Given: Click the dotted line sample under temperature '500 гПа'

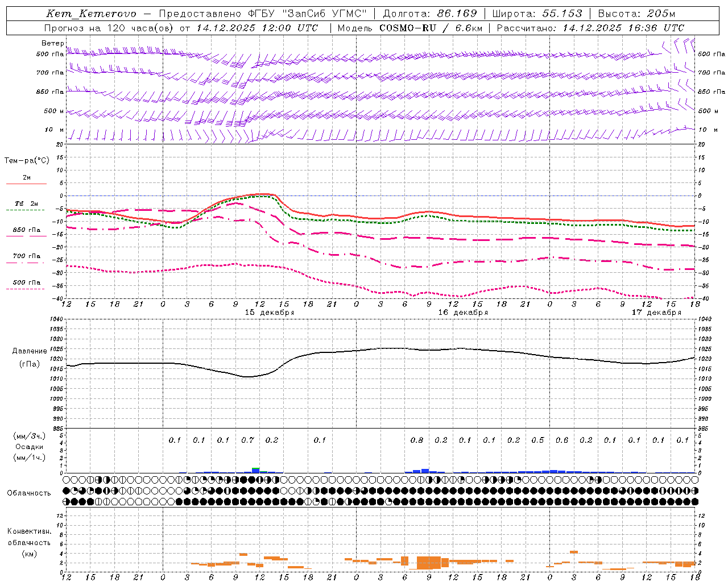Looking at the screenshot, I should click(x=26, y=289).
